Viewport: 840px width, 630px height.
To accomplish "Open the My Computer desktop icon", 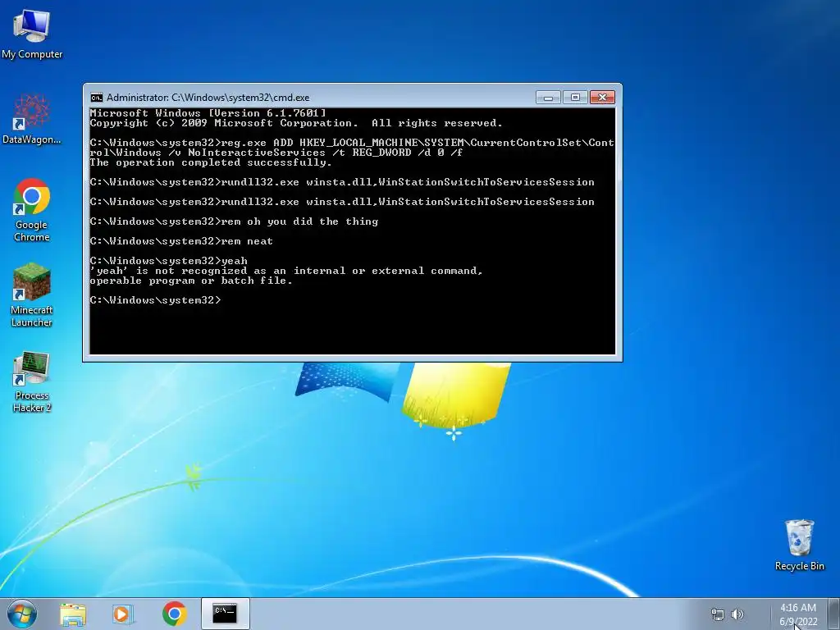I will [32, 33].
